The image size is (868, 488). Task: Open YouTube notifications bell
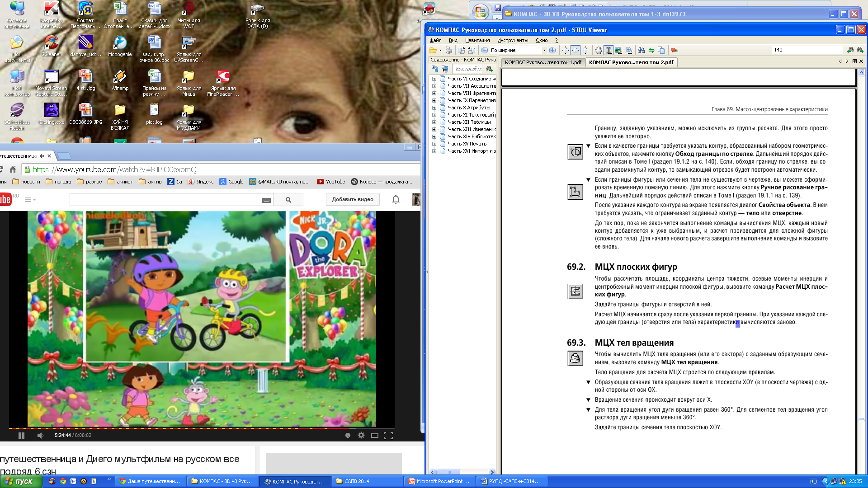coord(396,199)
